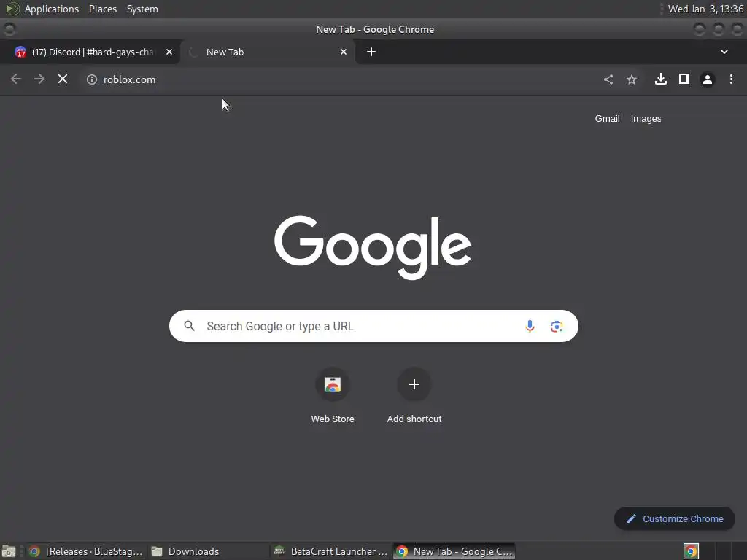Screen dimensions: 747x560
Task: Open the System menu
Action: [x=142, y=9]
